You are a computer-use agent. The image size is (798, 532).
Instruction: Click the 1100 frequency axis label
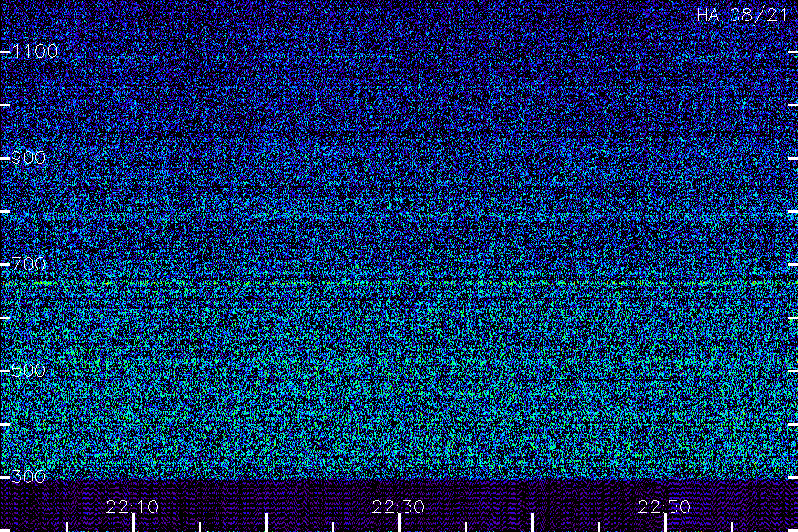coord(35,51)
